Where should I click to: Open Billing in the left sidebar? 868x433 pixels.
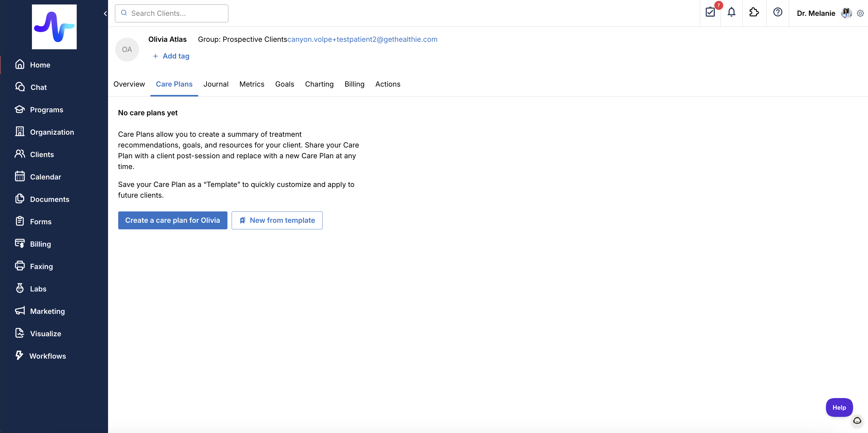tap(33, 244)
